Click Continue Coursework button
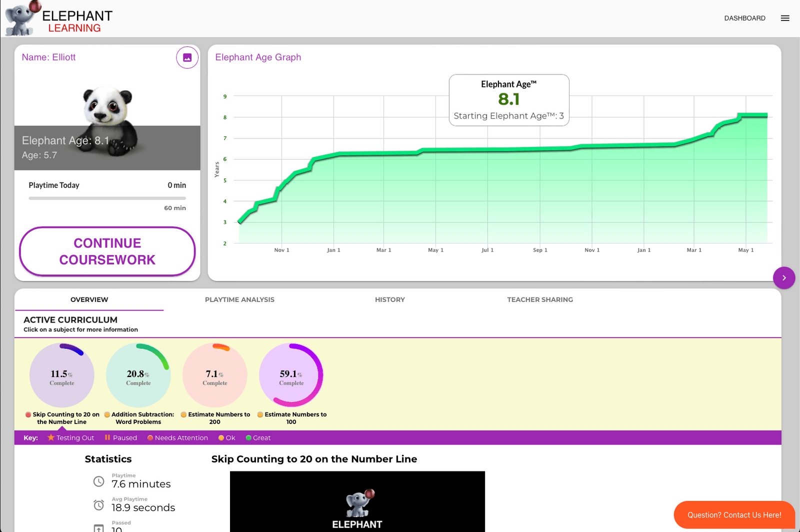 (x=107, y=251)
